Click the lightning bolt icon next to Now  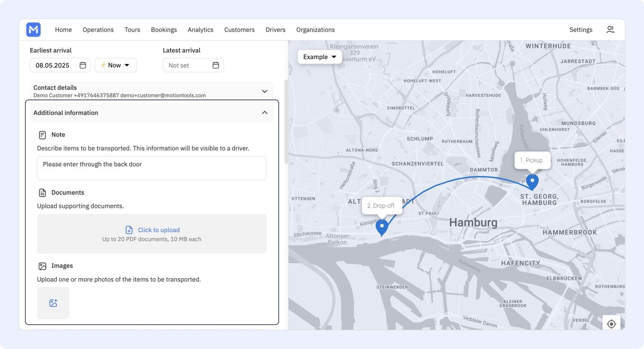[103, 65]
